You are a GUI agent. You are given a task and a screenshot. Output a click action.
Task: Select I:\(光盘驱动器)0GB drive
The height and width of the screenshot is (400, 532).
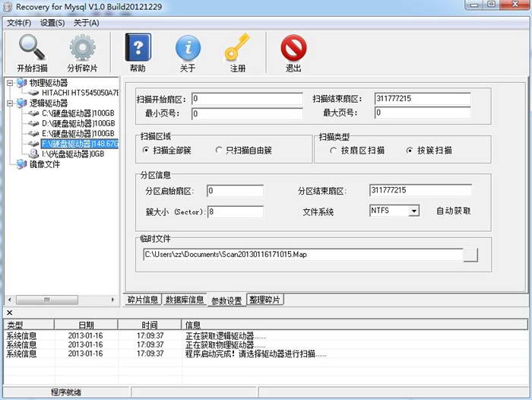point(73,154)
